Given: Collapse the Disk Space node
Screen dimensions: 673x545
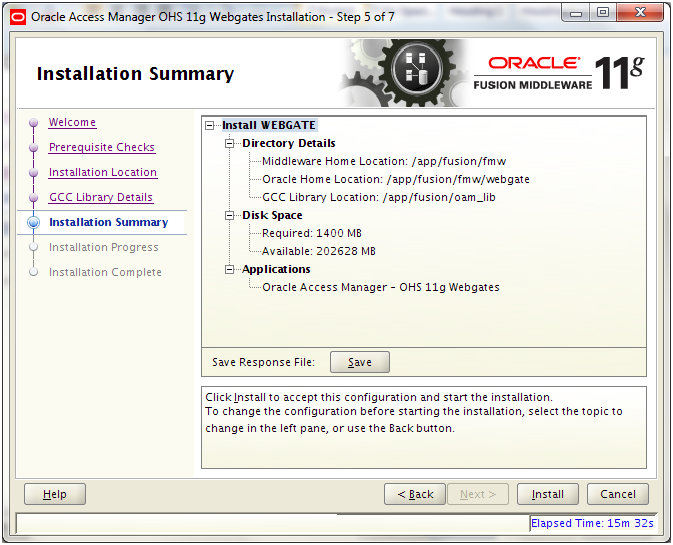Looking at the screenshot, I should (230, 215).
